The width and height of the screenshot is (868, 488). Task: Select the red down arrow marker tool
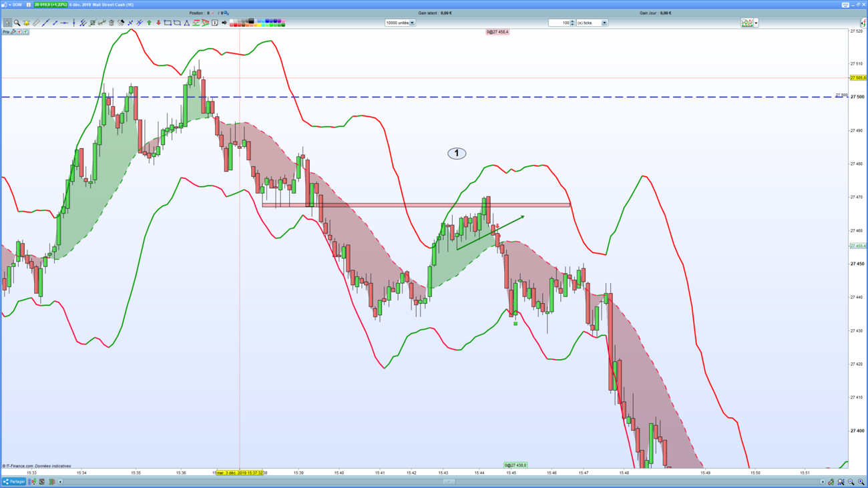pos(158,23)
